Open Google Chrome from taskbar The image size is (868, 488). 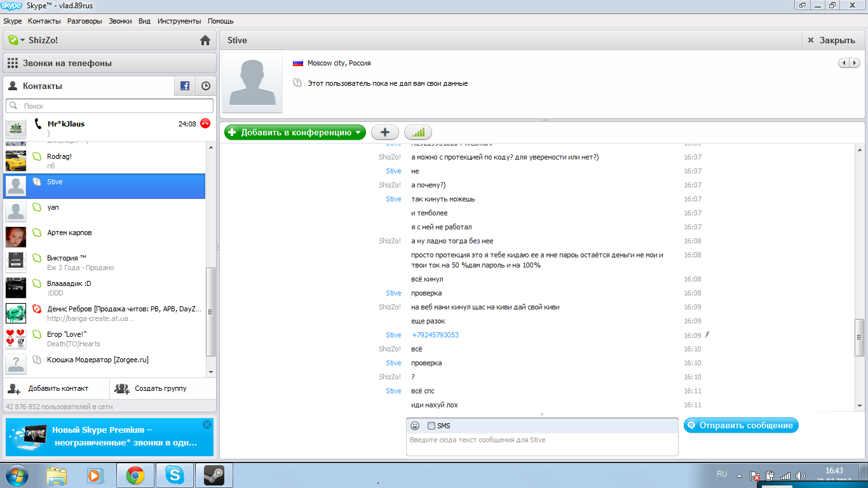[x=135, y=475]
